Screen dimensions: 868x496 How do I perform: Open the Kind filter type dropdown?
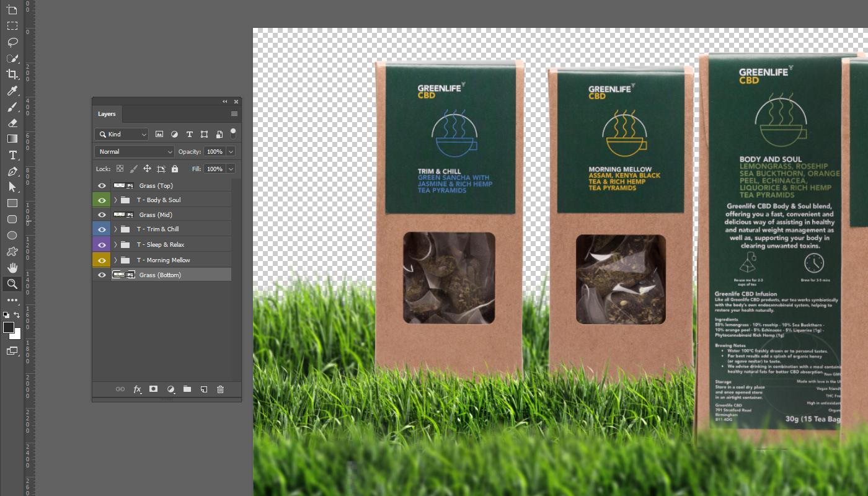[122, 135]
